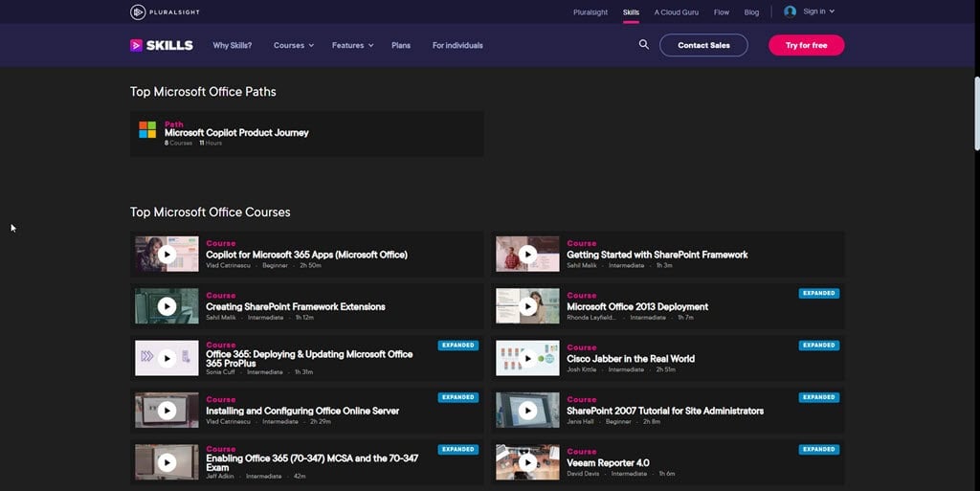Viewport: 980px width, 491px height.
Task: Open Enabling Office 365 (70-347) MCSA title
Action: tap(313, 462)
